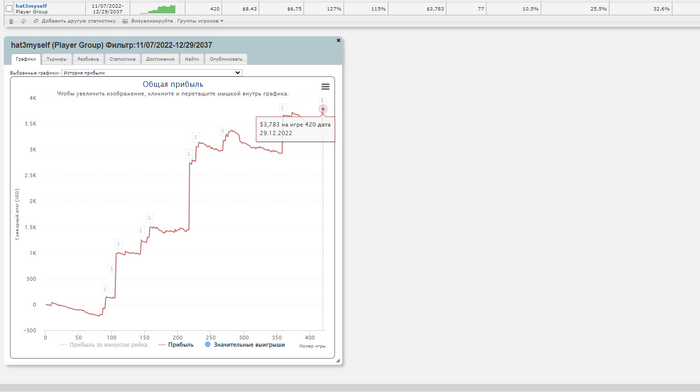Click the visualize picture icon
The height and width of the screenshot is (392, 700).
click(x=125, y=21)
